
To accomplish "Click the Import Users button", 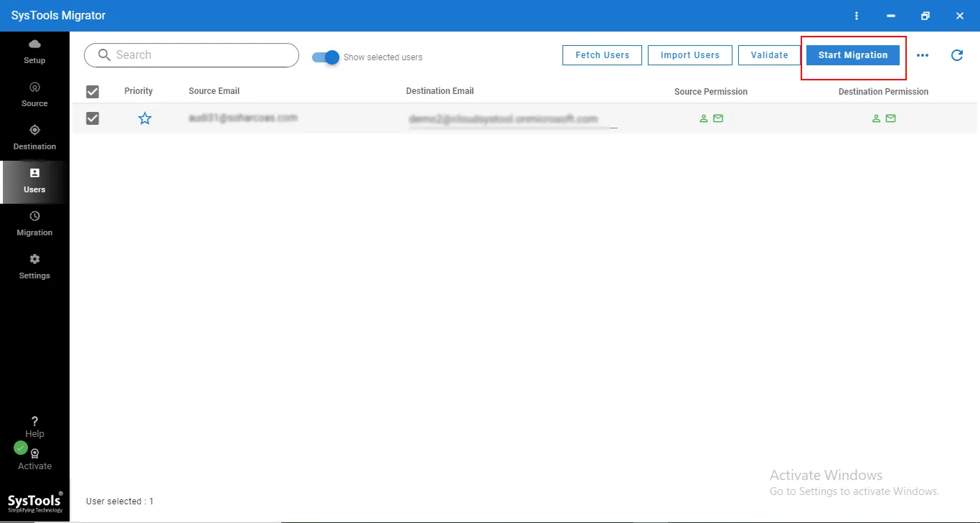I will [x=689, y=55].
